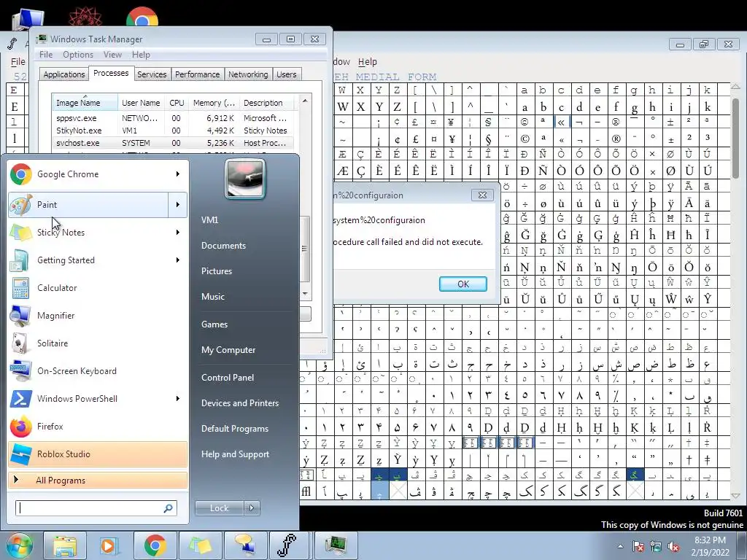Click Task Manager icon on the taskbar
747x560 pixels.
[336, 545]
